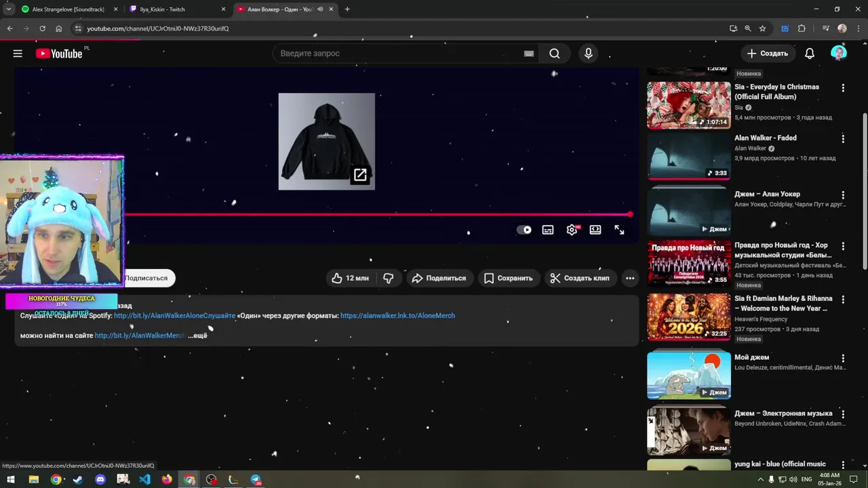Open the tab search dropdown arrow
868x488 pixels.
(x=8, y=9)
